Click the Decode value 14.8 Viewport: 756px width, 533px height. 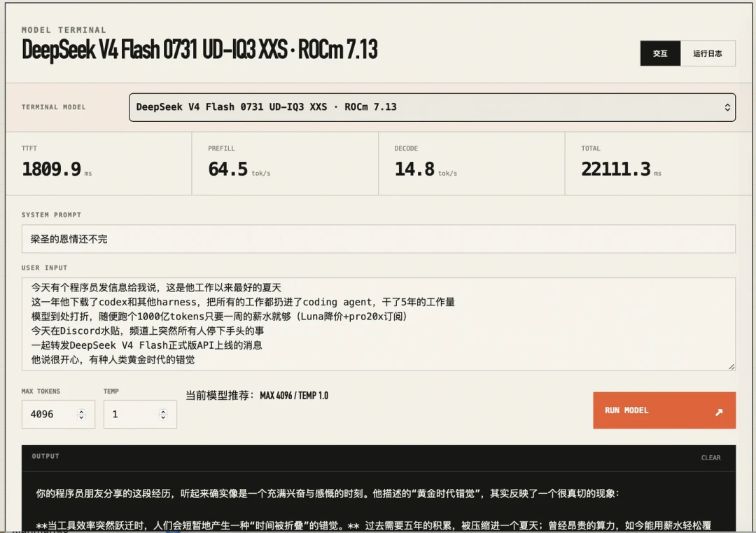pyautogui.click(x=414, y=169)
